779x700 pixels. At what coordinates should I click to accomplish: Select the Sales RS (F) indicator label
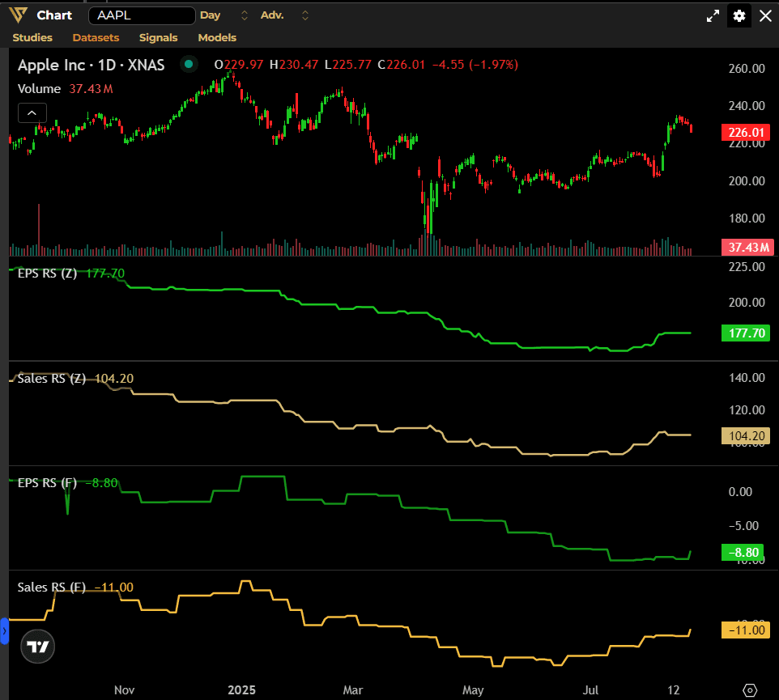coord(52,588)
